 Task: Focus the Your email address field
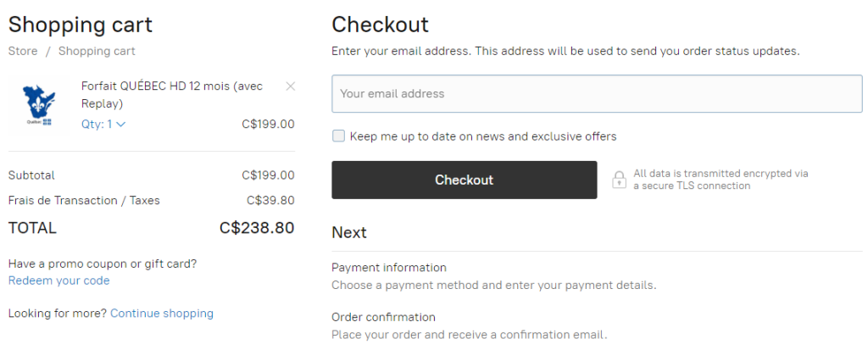(x=597, y=94)
